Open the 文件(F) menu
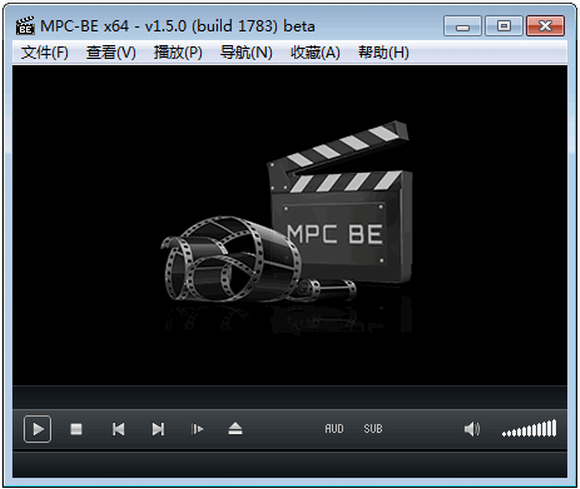Screen dimensions: 580x489 click(44, 53)
